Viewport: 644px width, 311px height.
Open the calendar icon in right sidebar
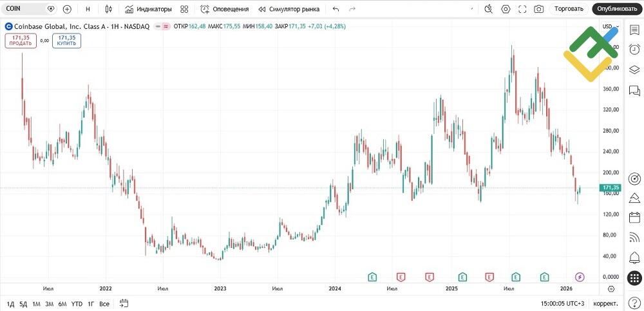tap(634, 217)
